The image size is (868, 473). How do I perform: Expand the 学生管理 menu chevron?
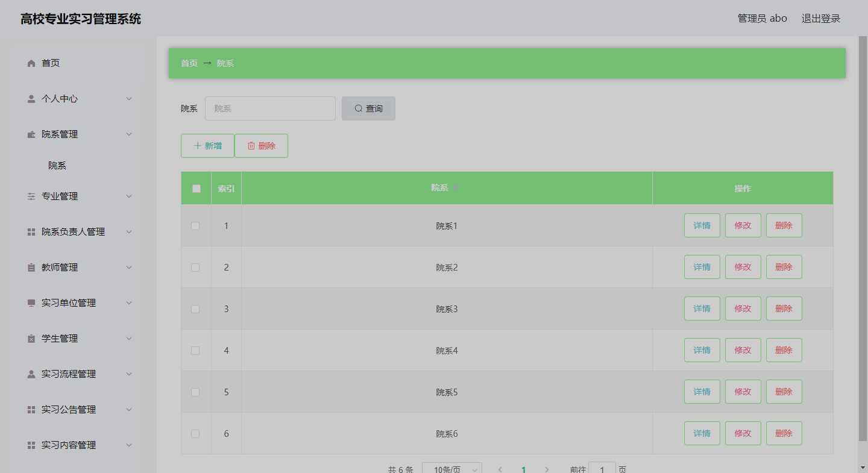coord(129,339)
